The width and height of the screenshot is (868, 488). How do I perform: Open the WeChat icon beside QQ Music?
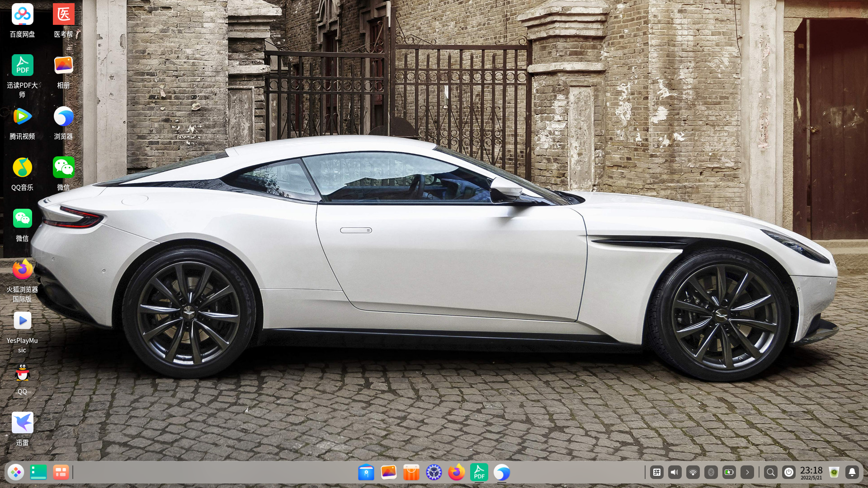click(63, 168)
